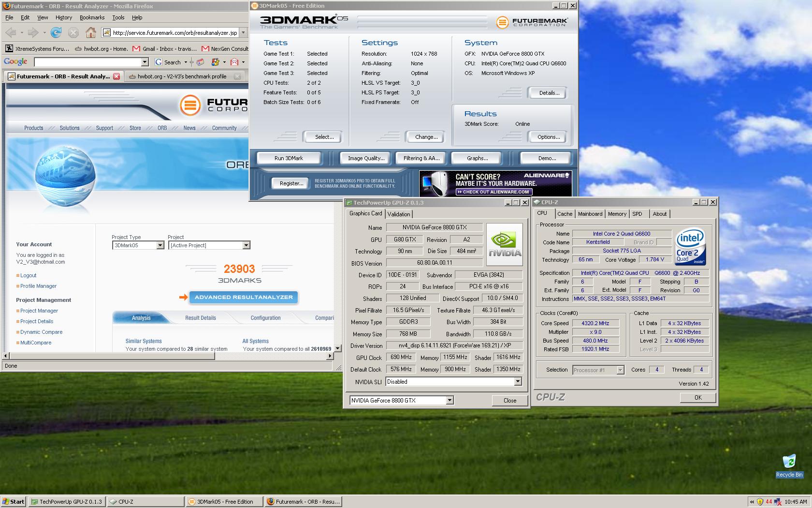
Task: Click the Google logo on the toolbar
Action: [x=15, y=62]
